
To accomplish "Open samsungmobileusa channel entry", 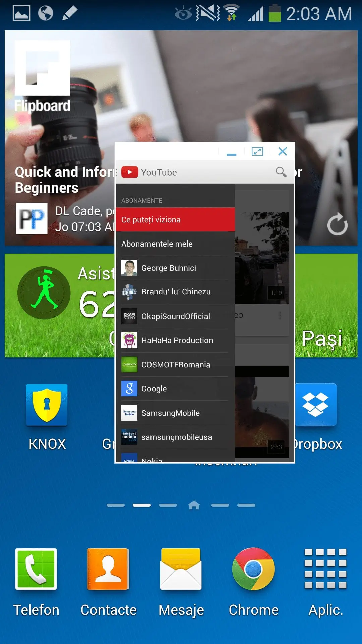I will coord(175,437).
